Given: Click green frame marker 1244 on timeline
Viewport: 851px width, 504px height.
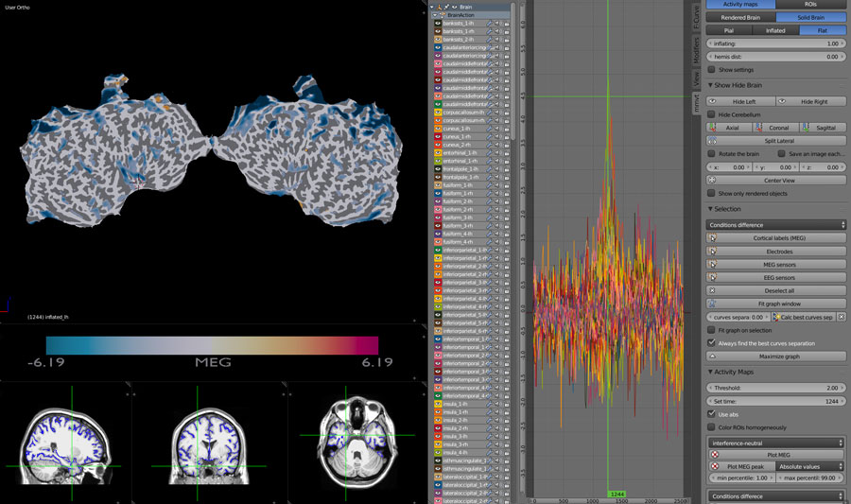Looking at the screenshot, I should (617, 495).
